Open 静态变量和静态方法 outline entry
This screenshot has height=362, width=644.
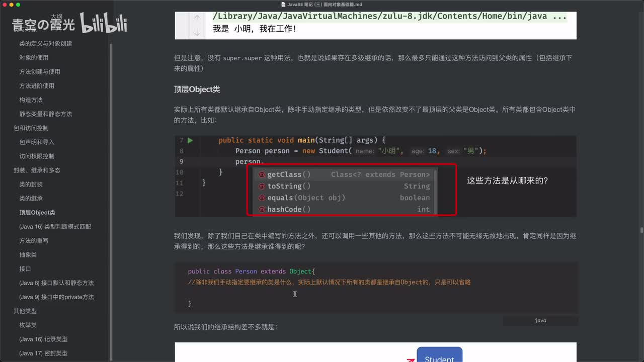coord(46,114)
